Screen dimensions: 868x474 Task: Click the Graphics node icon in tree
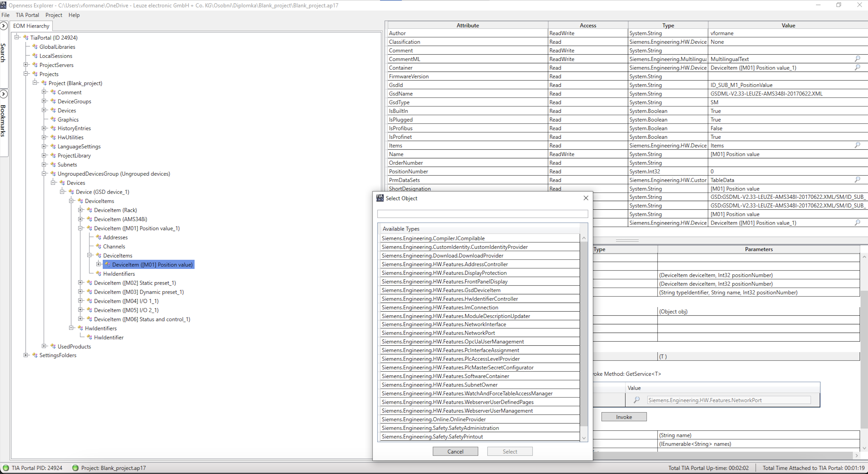(53, 119)
